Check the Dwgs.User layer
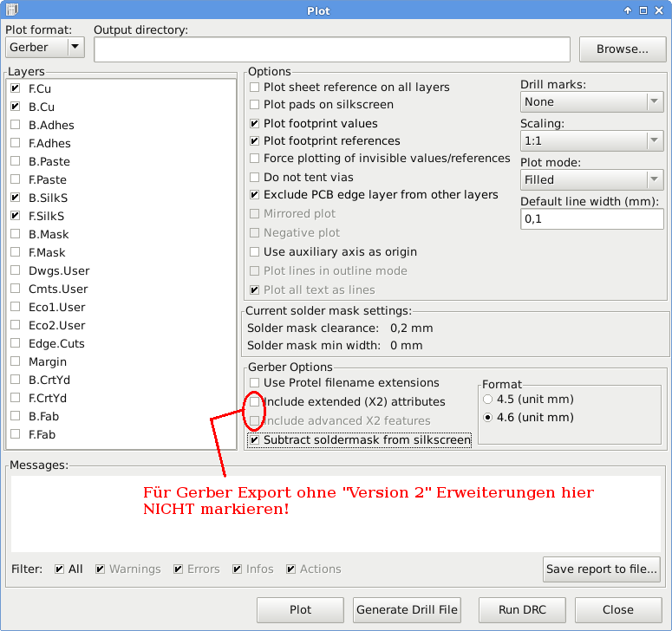This screenshot has width=672, height=631. (x=16, y=270)
